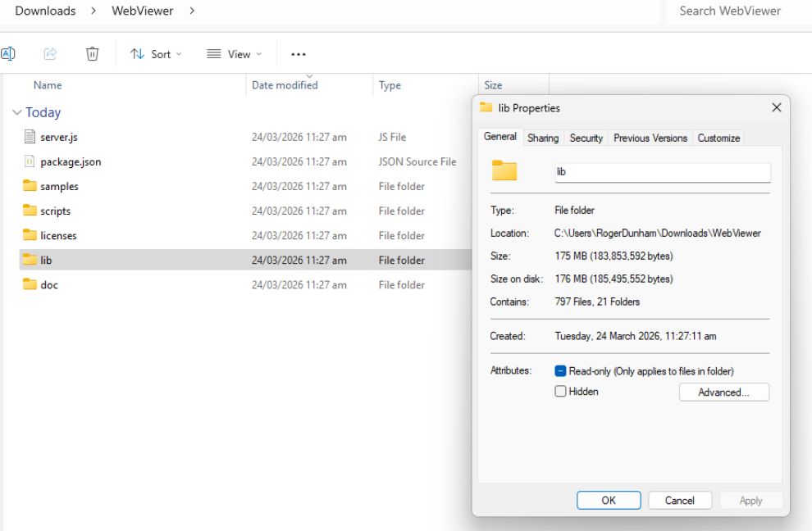This screenshot has width=812, height=531.
Task: Open Advanced attributes dialog
Action: point(723,393)
